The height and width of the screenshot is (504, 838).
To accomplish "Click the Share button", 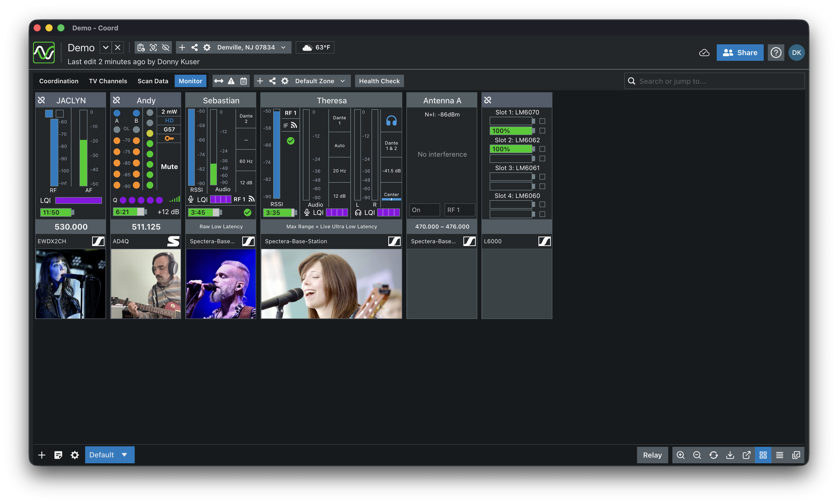I will tap(740, 53).
